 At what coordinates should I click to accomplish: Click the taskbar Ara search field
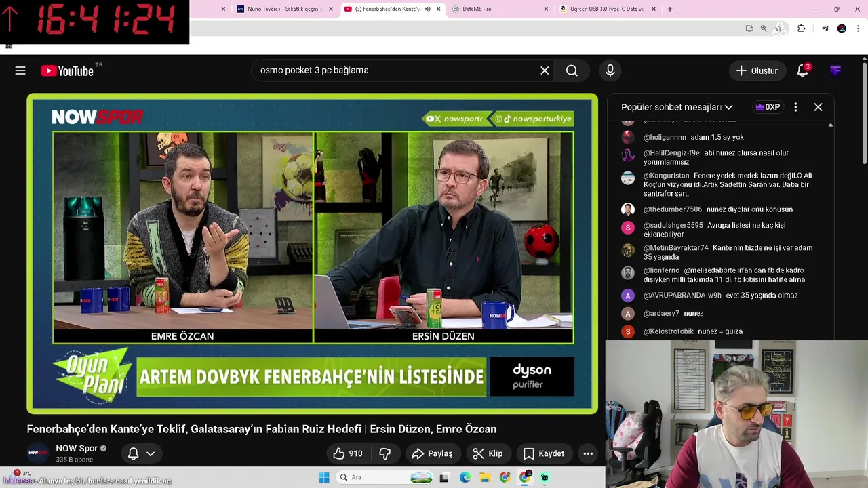[x=385, y=477]
